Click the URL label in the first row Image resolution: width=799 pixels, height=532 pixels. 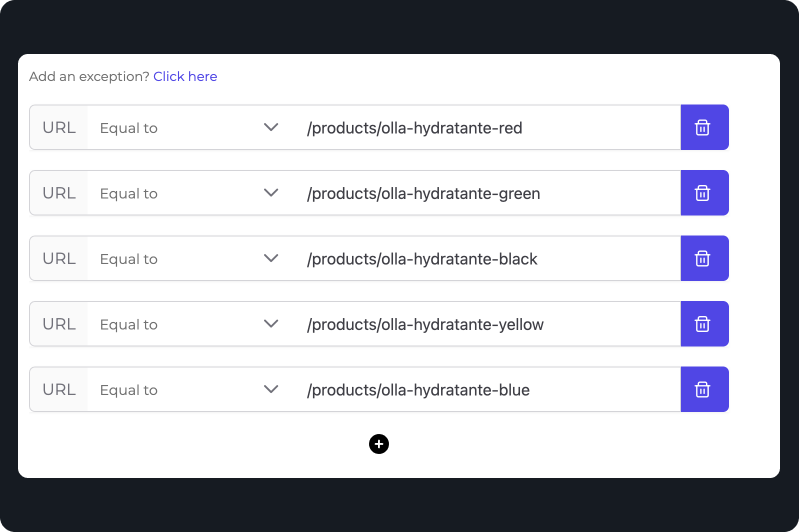pyautogui.click(x=59, y=128)
